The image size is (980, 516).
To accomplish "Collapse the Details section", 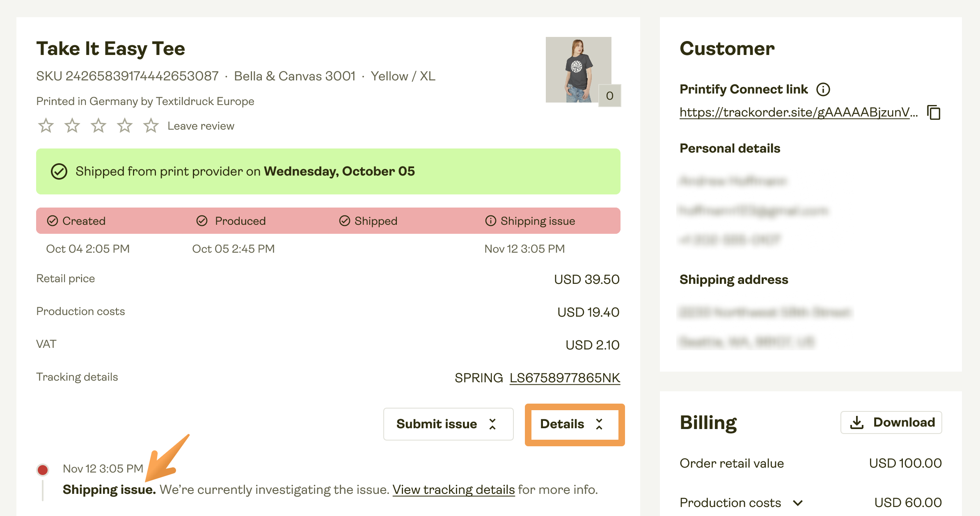I will 575,424.
